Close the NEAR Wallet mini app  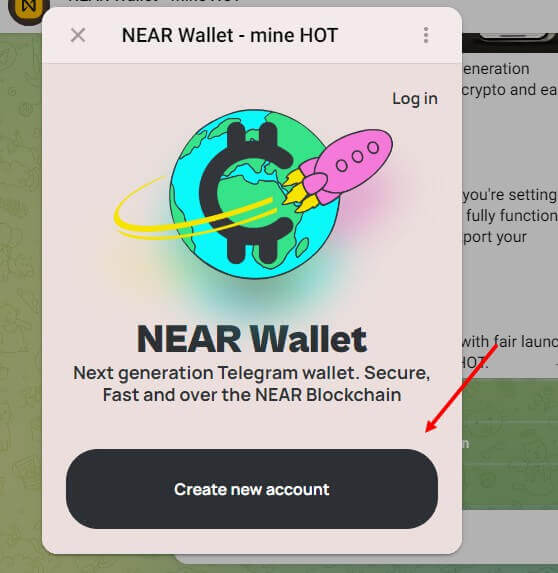[x=78, y=35]
